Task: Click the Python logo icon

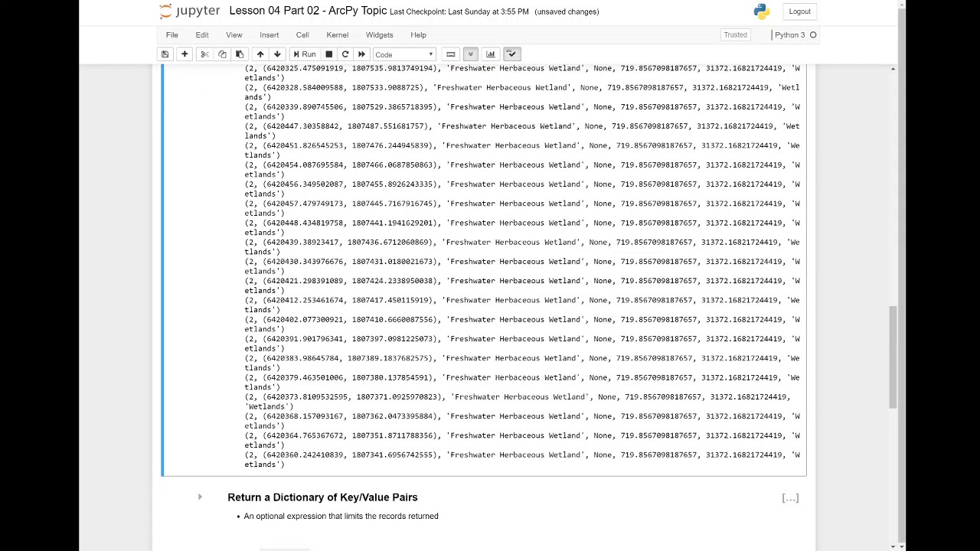Action: tap(761, 11)
